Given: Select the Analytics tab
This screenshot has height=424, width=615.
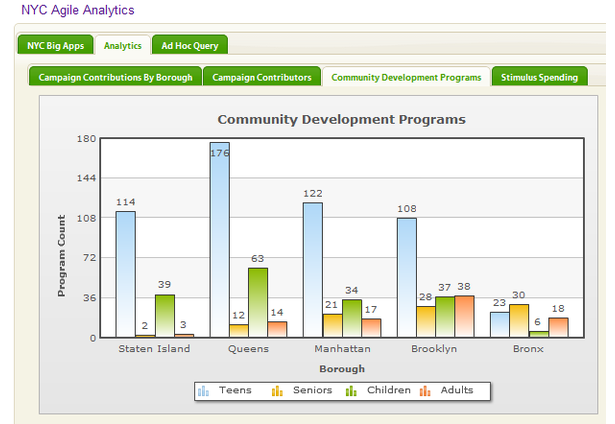Looking at the screenshot, I should coord(122,45).
